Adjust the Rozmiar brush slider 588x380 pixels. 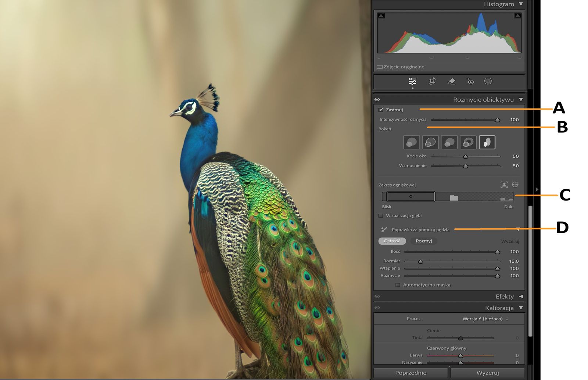click(x=421, y=262)
